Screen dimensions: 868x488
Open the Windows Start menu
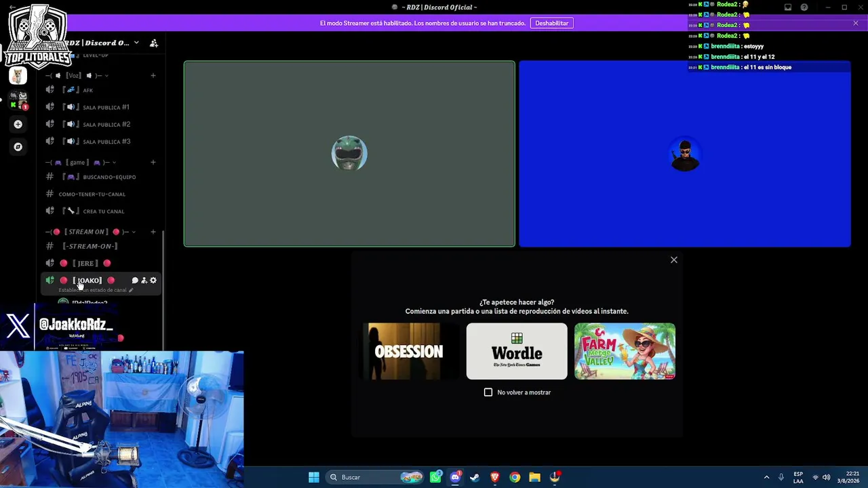[x=314, y=477]
